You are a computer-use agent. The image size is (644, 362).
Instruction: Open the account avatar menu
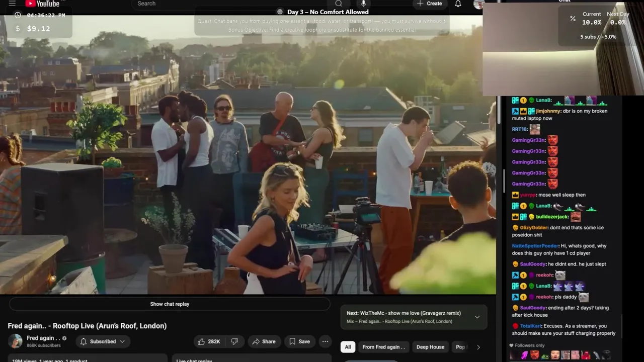(478, 4)
